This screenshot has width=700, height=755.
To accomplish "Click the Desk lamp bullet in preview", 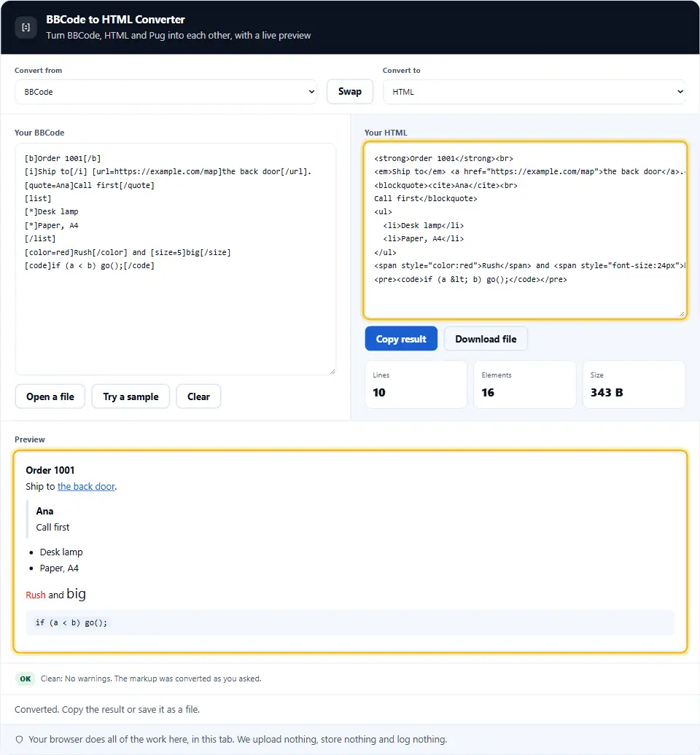I will click(x=61, y=552).
